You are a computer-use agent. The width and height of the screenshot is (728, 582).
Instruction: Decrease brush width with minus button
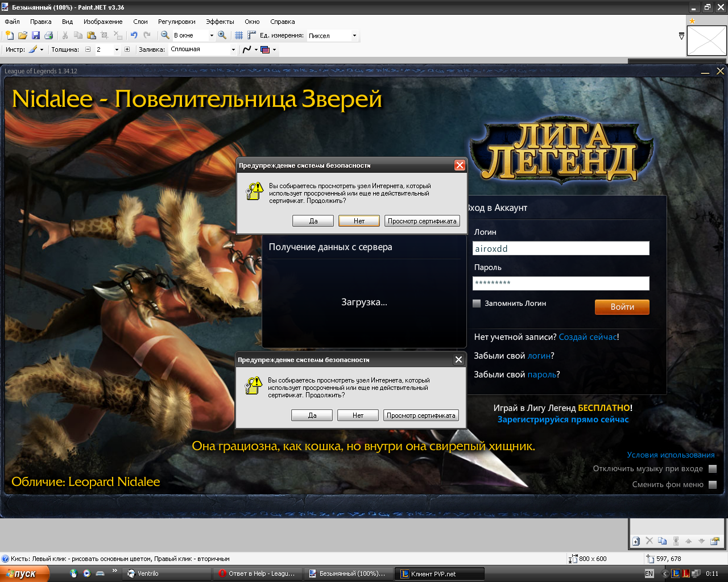pos(88,49)
